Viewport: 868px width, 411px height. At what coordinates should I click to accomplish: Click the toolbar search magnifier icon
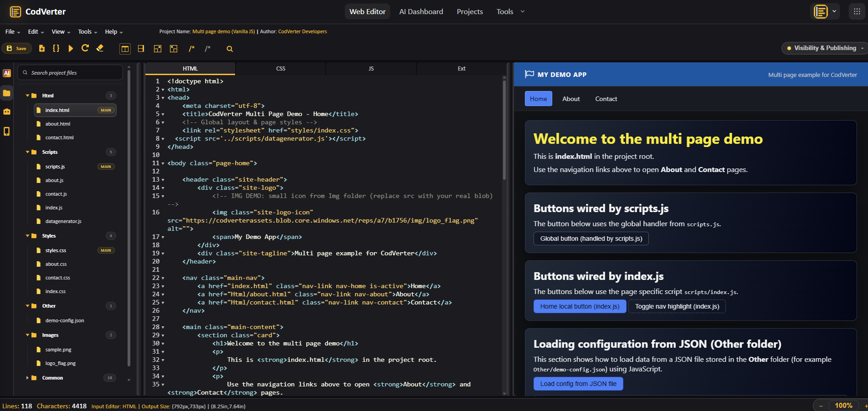(230, 49)
